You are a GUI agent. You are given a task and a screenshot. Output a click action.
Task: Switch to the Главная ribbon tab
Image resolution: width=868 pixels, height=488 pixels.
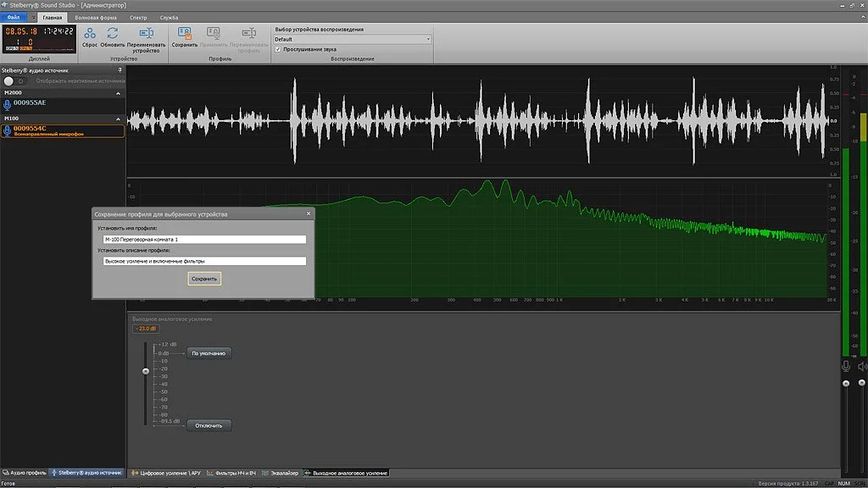pos(53,18)
